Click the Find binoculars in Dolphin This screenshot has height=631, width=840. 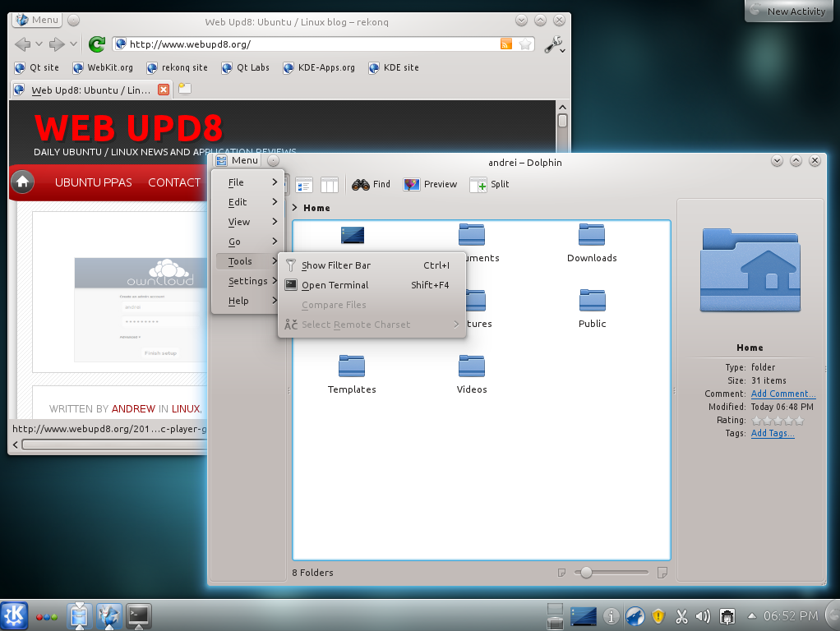(371, 184)
